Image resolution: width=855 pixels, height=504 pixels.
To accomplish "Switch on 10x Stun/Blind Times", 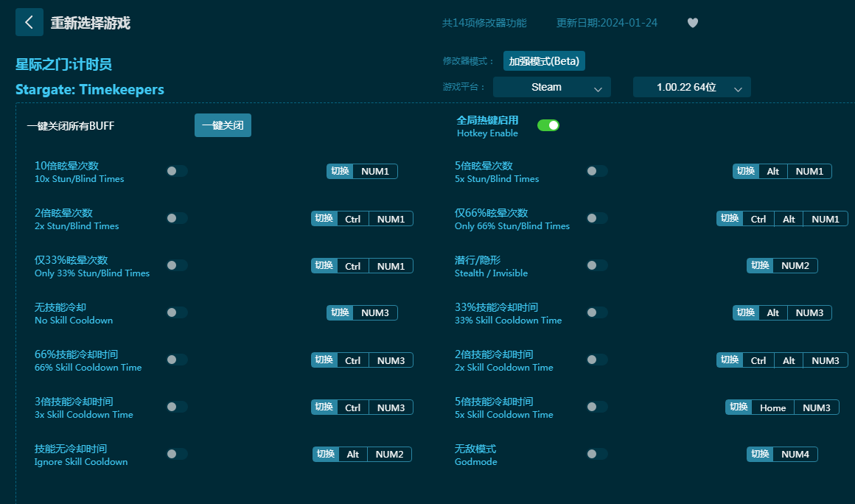I will 176,171.
